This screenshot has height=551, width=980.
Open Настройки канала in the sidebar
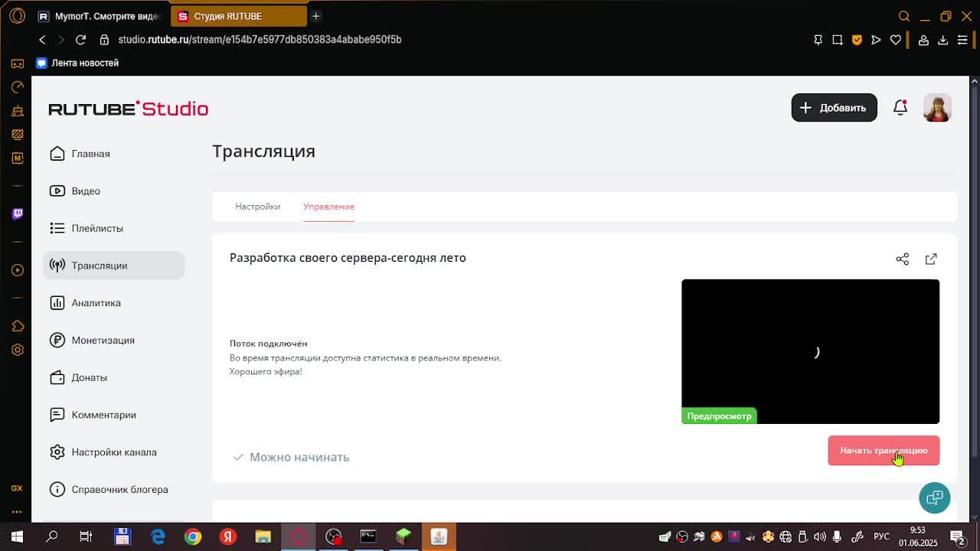tap(113, 452)
